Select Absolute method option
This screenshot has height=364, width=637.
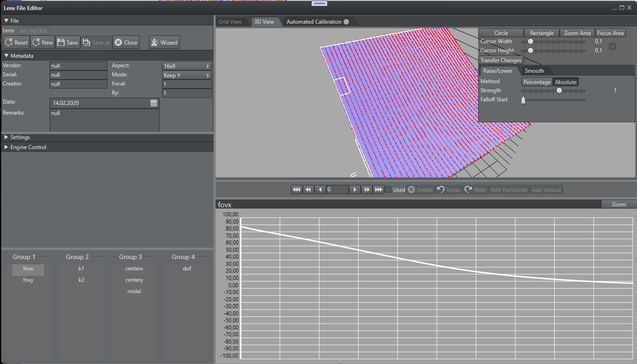click(x=566, y=82)
